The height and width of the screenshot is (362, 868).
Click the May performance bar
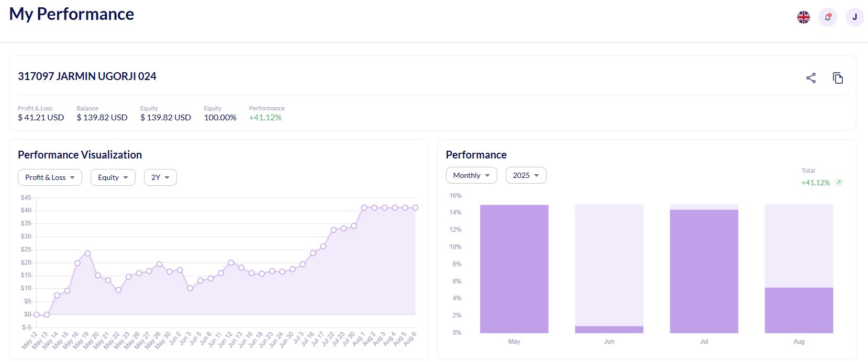click(514, 269)
